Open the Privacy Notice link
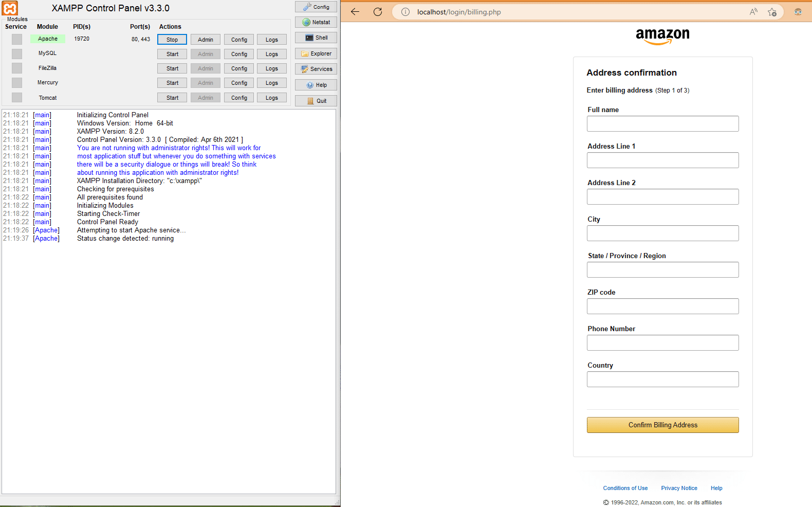The width and height of the screenshot is (812, 507). click(679, 488)
